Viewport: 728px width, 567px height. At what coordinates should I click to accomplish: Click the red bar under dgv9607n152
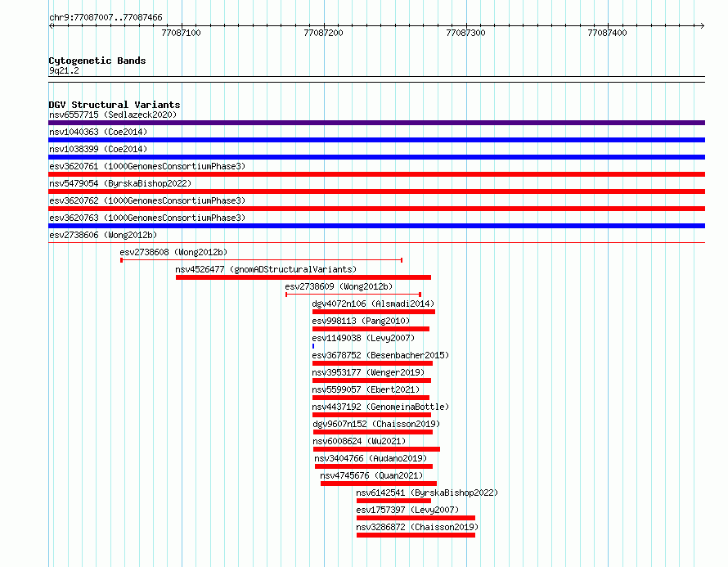373,432
